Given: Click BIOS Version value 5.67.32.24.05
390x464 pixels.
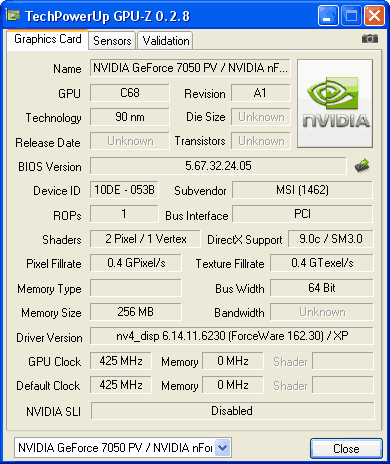Looking at the screenshot, I should pos(218,166).
